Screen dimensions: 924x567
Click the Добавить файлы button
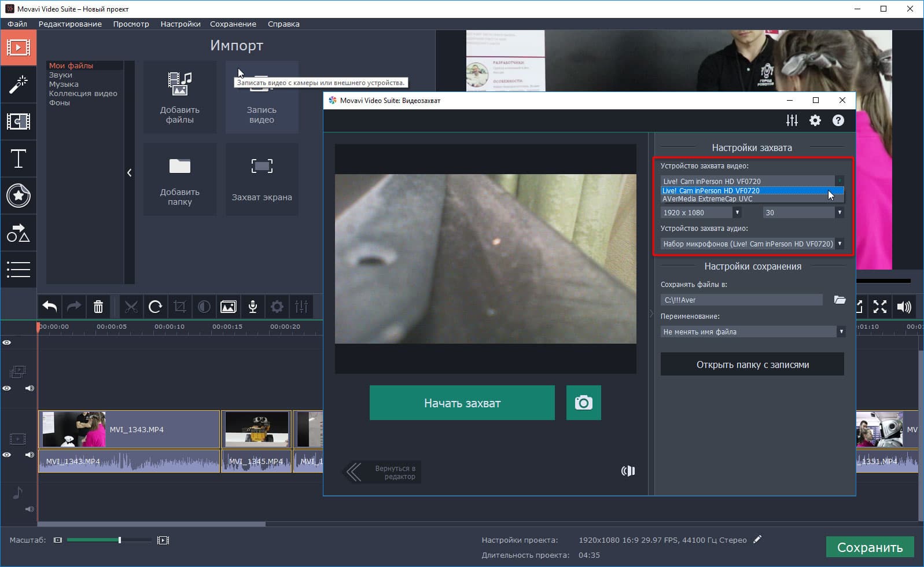pyautogui.click(x=180, y=97)
